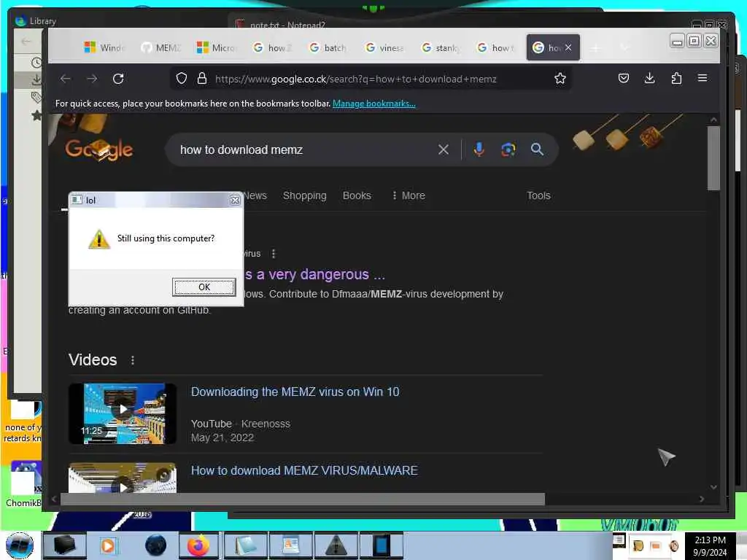
Task: Submit search with the magnifier icon
Action: pyautogui.click(x=537, y=149)
